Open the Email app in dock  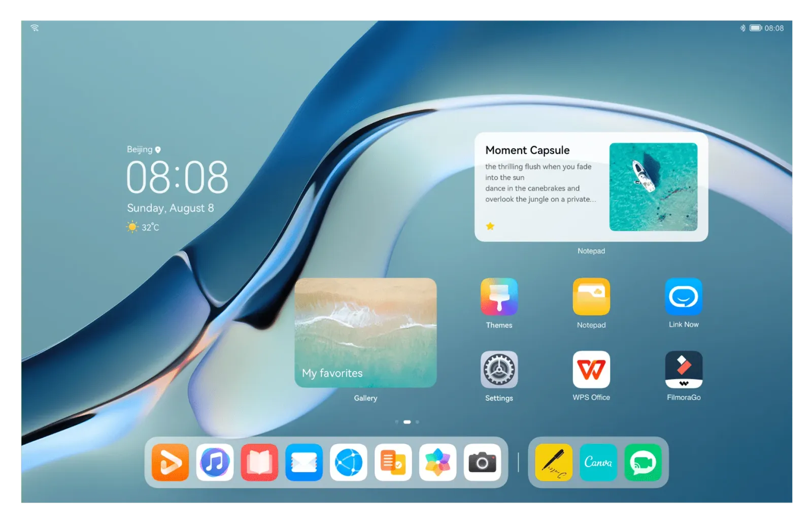pos(304,463)
